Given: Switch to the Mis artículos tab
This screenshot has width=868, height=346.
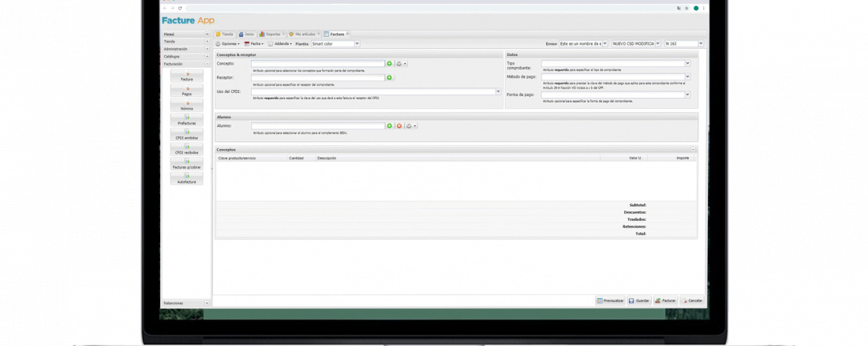Looking at the screenshot, I should click(301, 34).
